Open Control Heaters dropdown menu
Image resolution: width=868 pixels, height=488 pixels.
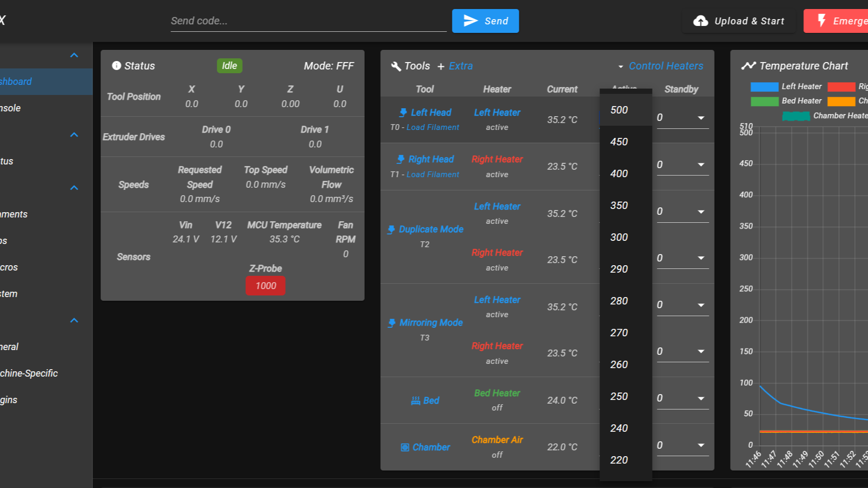click(x=660, y=66)
